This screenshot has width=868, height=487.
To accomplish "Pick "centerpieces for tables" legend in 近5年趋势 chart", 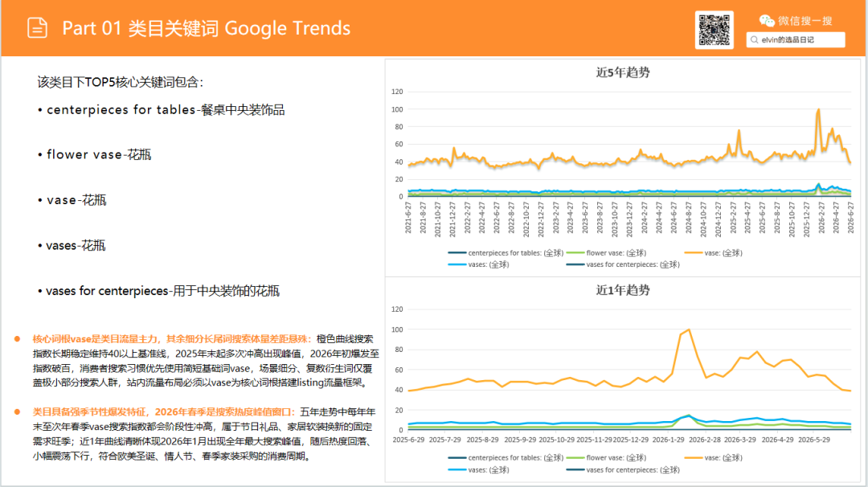I will tap(506, 253).
